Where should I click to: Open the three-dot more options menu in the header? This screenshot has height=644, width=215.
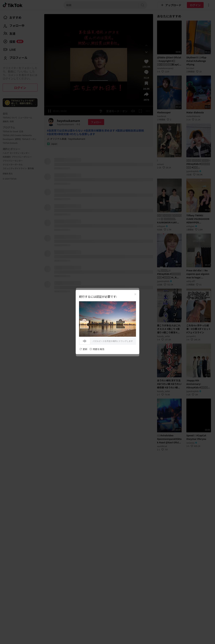point(208,5)
